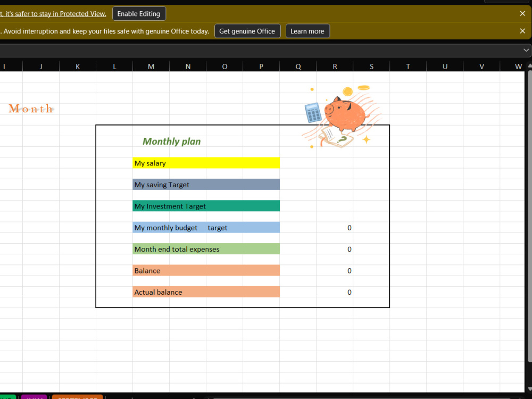This screenshot has width=532, height=399.
Task: Select column K header
Action: tap(78, 66)
